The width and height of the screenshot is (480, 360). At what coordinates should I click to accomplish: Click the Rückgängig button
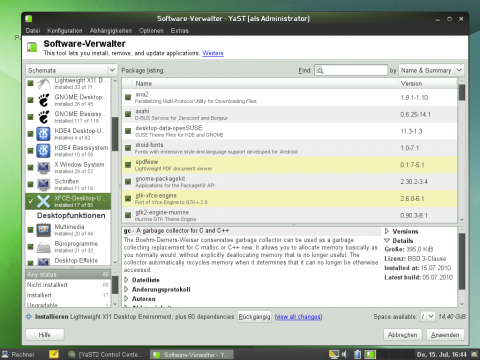(254, 316)
